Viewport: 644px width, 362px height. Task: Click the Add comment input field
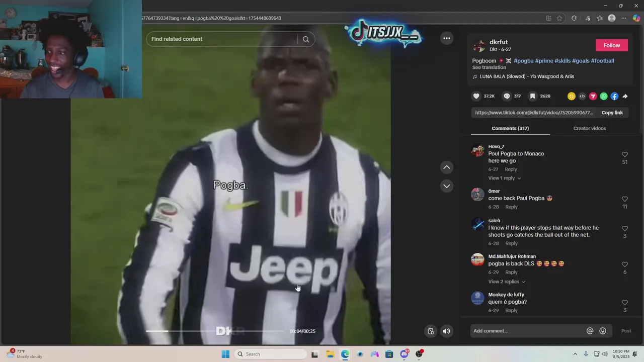[x=528, y=331]
